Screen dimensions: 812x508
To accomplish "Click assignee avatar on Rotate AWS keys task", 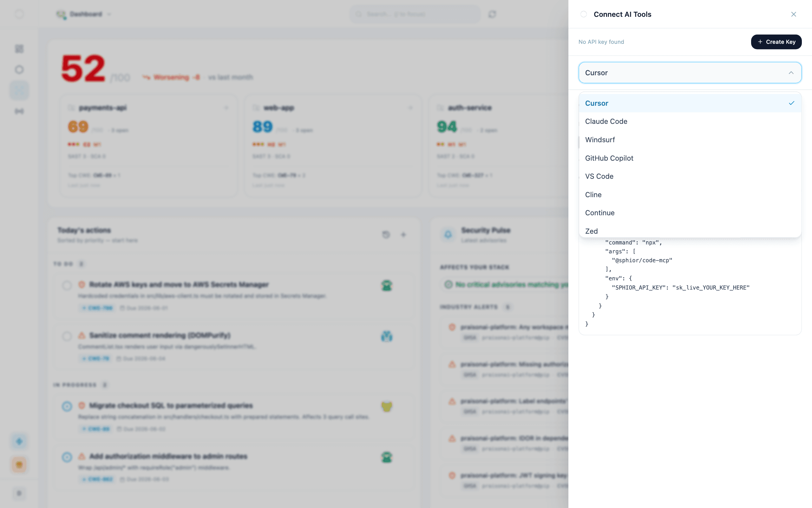I will (387, 285).
